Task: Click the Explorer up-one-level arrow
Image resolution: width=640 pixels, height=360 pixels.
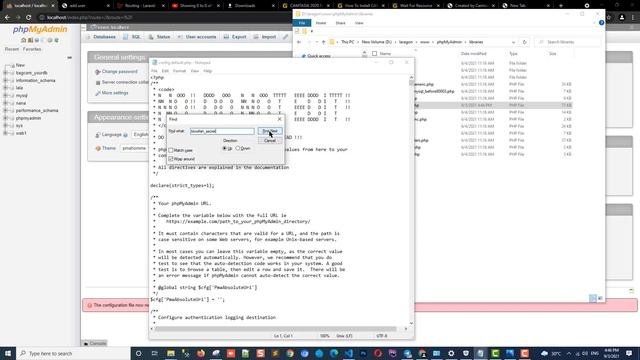Action: 324,42
